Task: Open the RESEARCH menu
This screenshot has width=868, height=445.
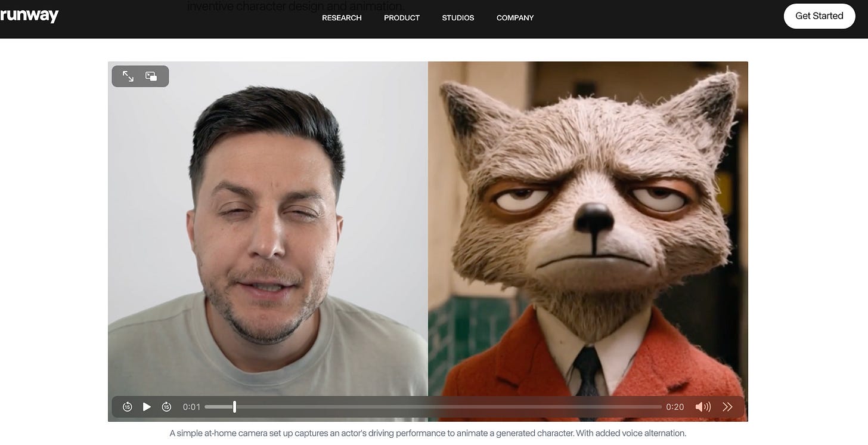Action: (x=342, y=18)
